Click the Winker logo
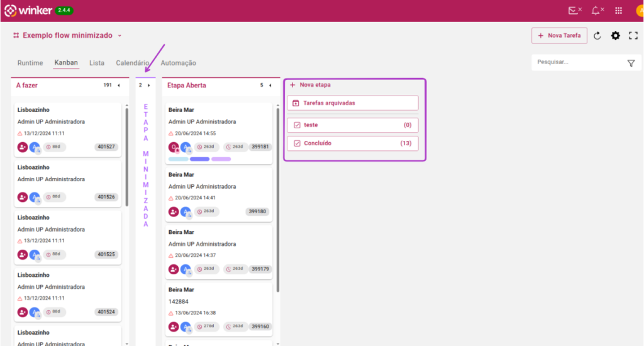 [x=28, y=10]
